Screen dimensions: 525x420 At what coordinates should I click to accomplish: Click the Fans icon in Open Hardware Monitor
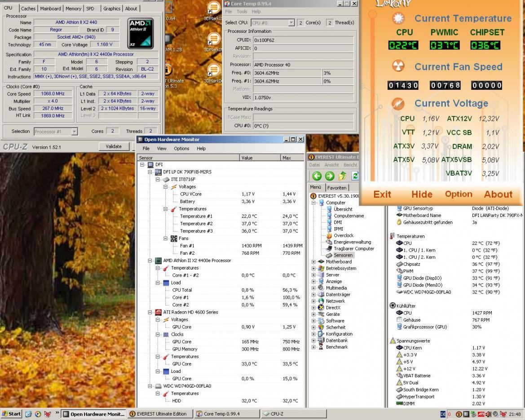[174, 239]
